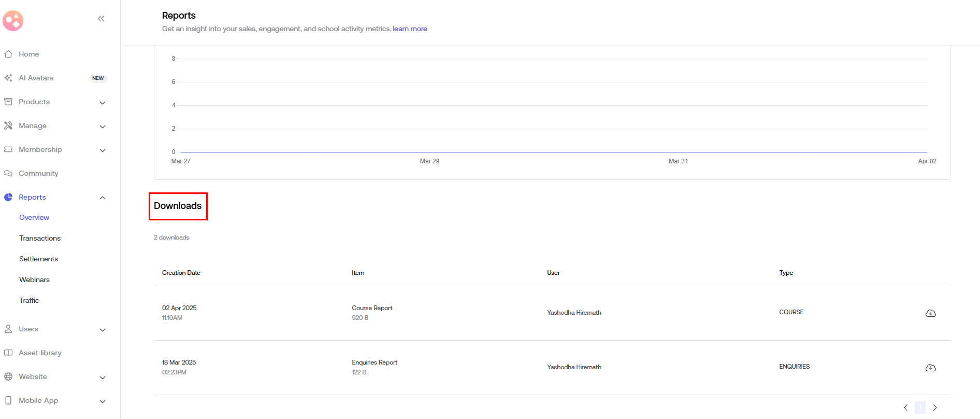The image size is (980, 419).
Task: Select page 1 in pagination
Action: pyautogui.click(x=920, y=408)
